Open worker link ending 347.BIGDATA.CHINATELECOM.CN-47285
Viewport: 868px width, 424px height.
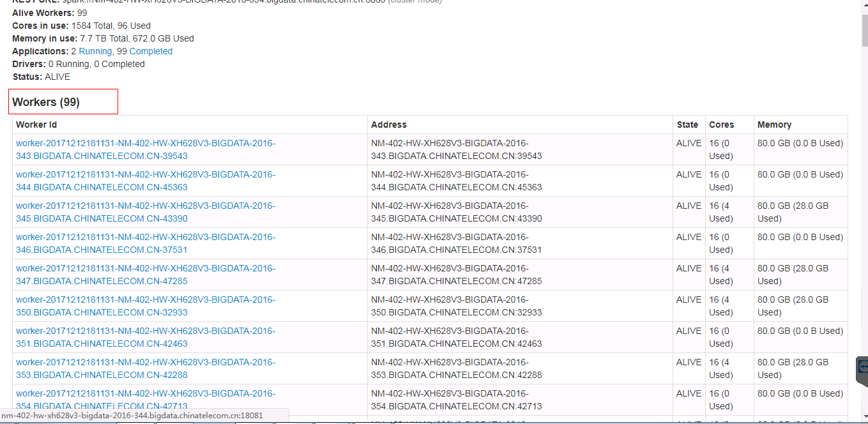pyautogui.click(x=146, y=275)
